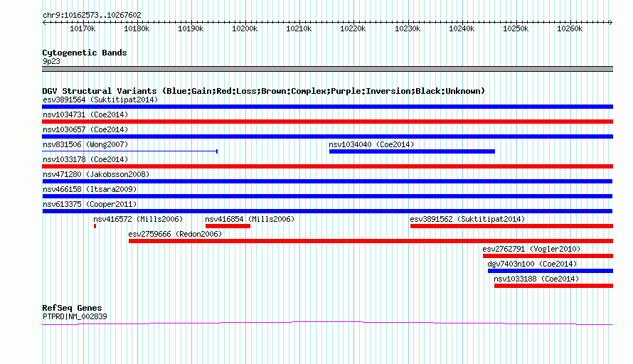Click the nsv1034040 (Coe2014) blue bar
633x364 pixels.
412,151
